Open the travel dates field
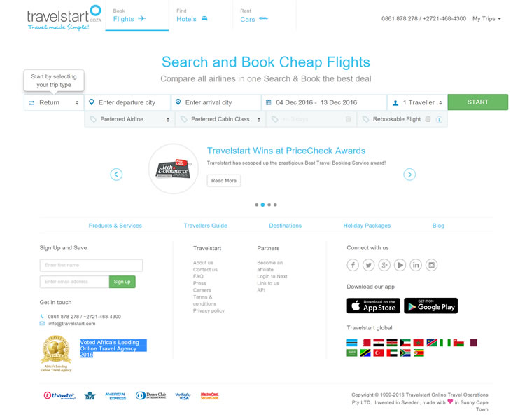This screenshot has height=417, width=532. 324,102
